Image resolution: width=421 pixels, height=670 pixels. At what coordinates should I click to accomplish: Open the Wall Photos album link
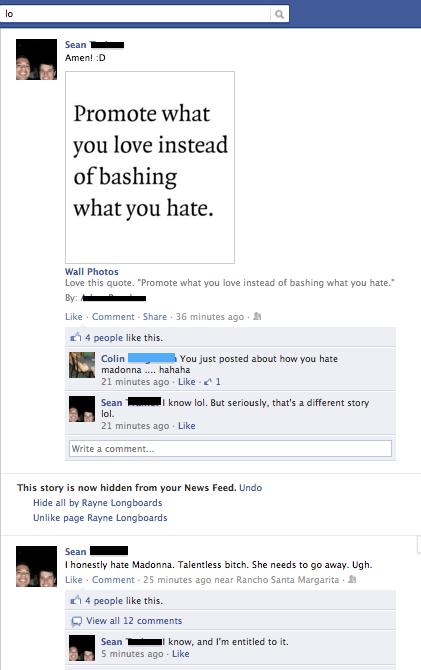pyautogui.click(x=91, y=272)
